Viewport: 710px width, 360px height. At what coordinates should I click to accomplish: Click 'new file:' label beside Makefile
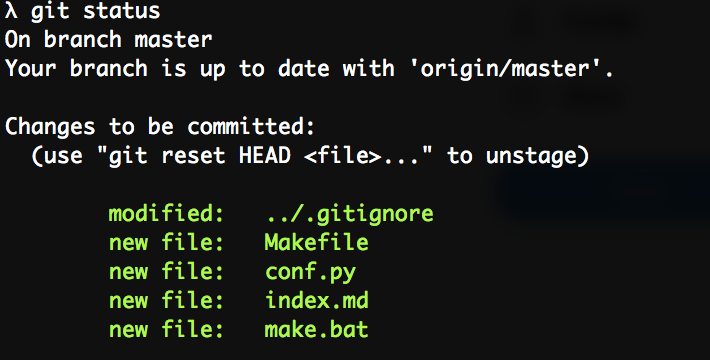tap(167, 242)
